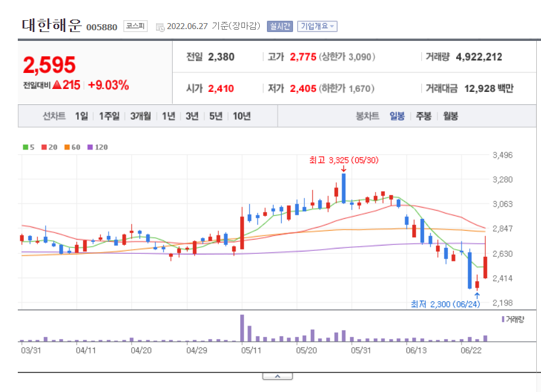Click the 최저 2,300 (06/24) chart marker
The height and width of the screenshot is (392, 541).
(x=445, y=304)
